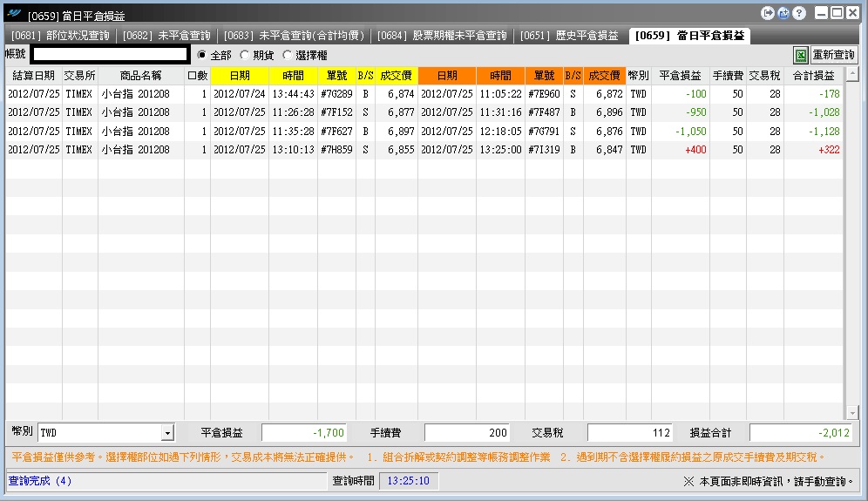Open [0683] 未平倉查詢(合計均價) tab

tap(294, 36)
